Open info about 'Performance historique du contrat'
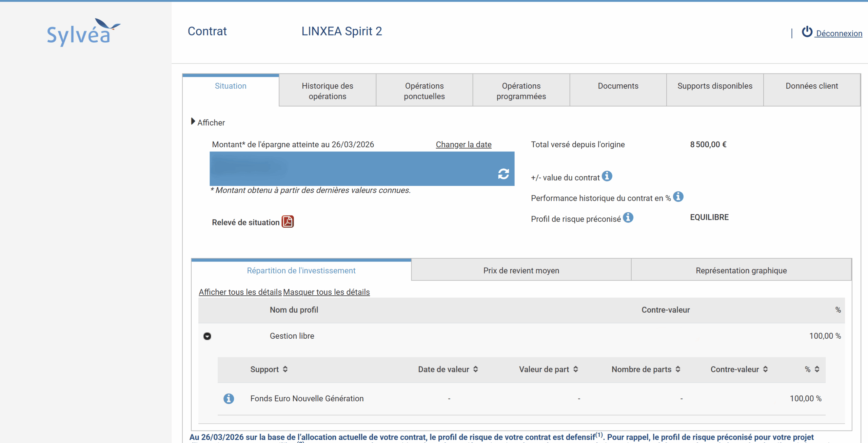Screen dimensions: 868x443 coord(678,197)
